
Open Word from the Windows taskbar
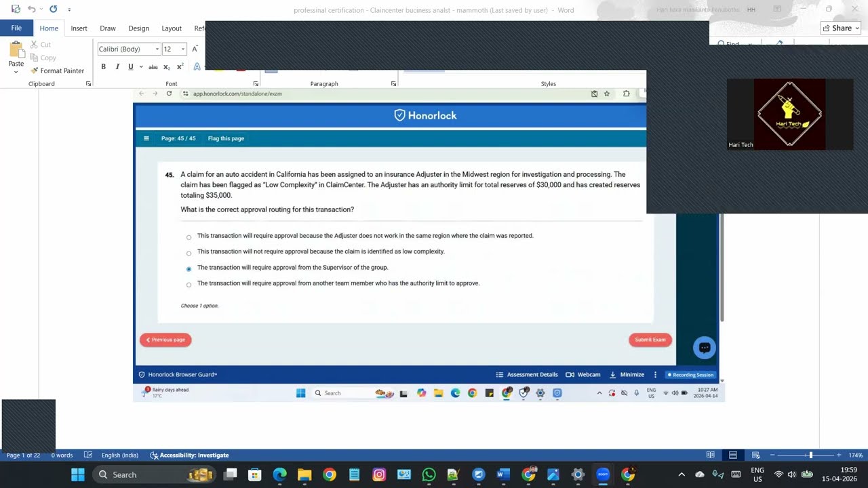[x=503, y=474]
